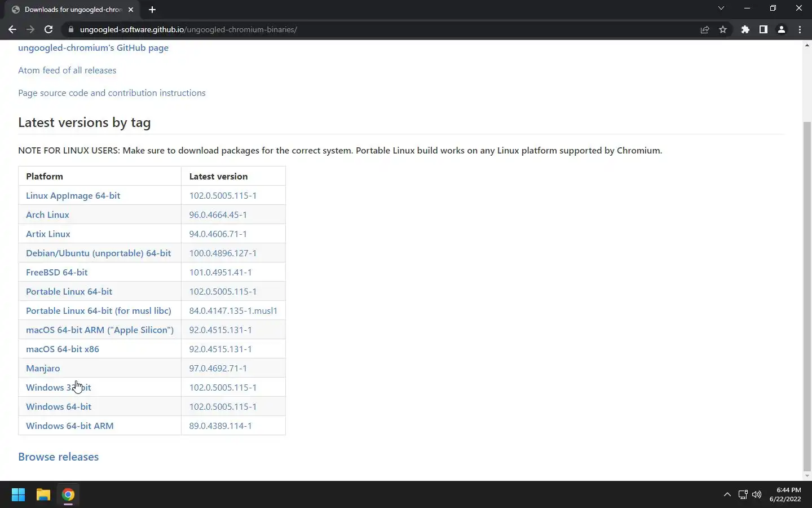Image resolution: width=812 pixels, height=508 pixels.
Task: Open network status tray icon
Action: pyautogui.click(x=743, y=494)
